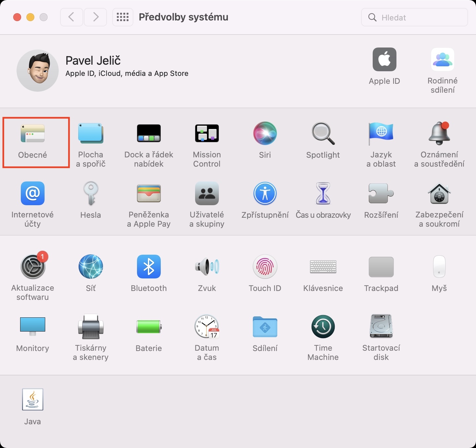This screenshot has height=448, width=476.
Task: Open Hesla (Passwords) pane
Action: (x=91, y=193)
